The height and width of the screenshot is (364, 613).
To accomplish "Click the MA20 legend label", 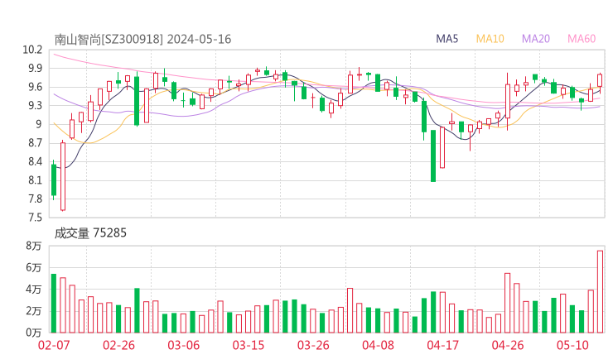I will click(x=536, y=39).
